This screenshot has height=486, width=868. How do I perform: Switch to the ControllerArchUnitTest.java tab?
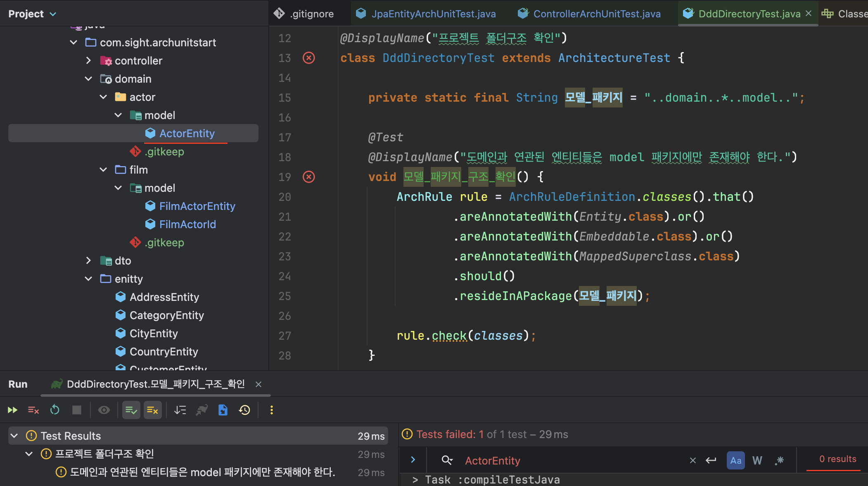[x=596, y=14]
